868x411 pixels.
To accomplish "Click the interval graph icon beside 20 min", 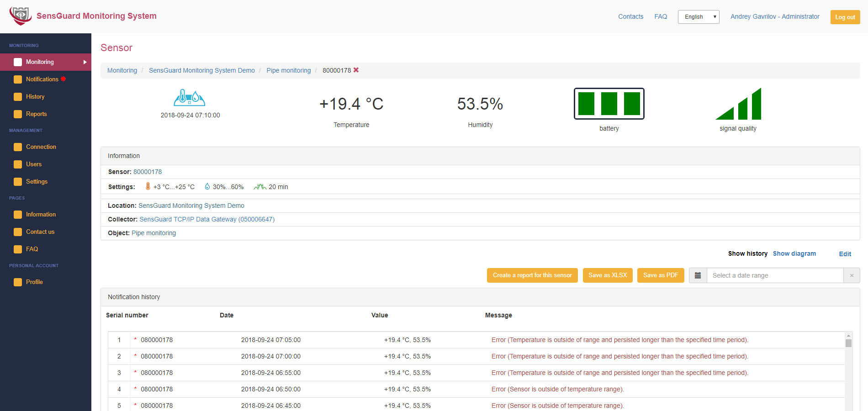I will [260, 186].
